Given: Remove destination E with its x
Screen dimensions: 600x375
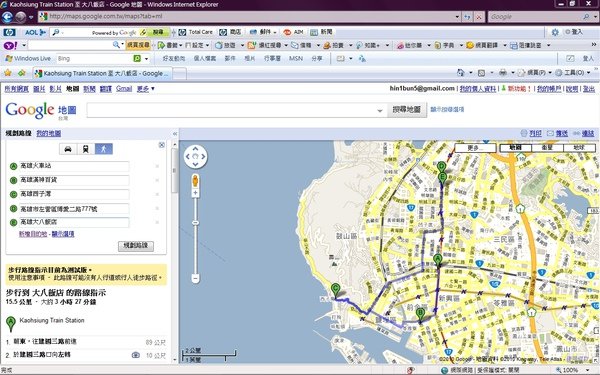Looking at the screenshot, I should (157, 222).
